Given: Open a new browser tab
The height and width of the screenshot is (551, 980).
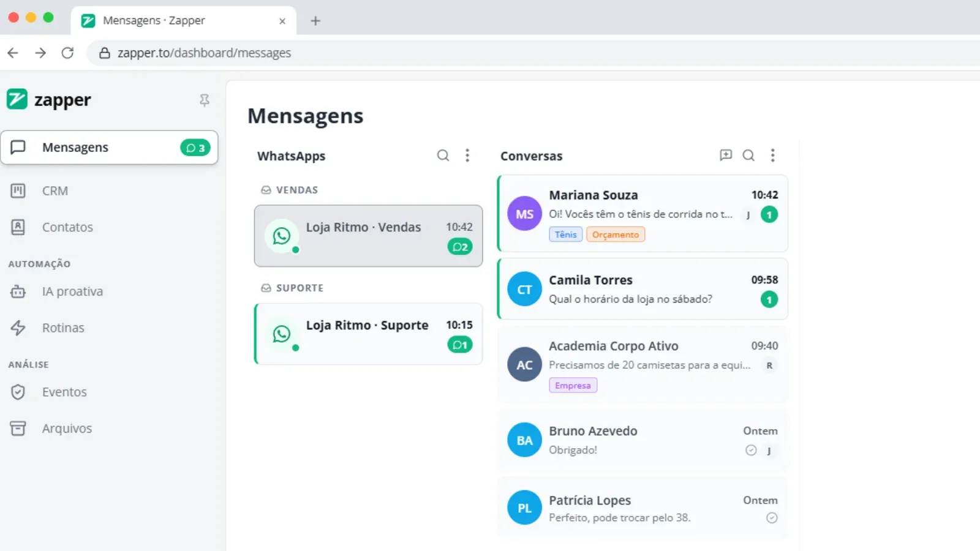Looking at the screenshot, I should click(x=315, y=21).
